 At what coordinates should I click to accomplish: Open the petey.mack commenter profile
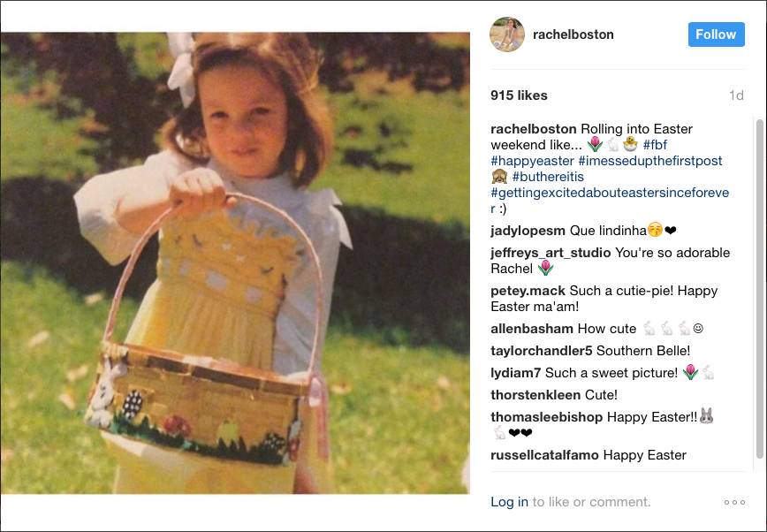(528, 291)
